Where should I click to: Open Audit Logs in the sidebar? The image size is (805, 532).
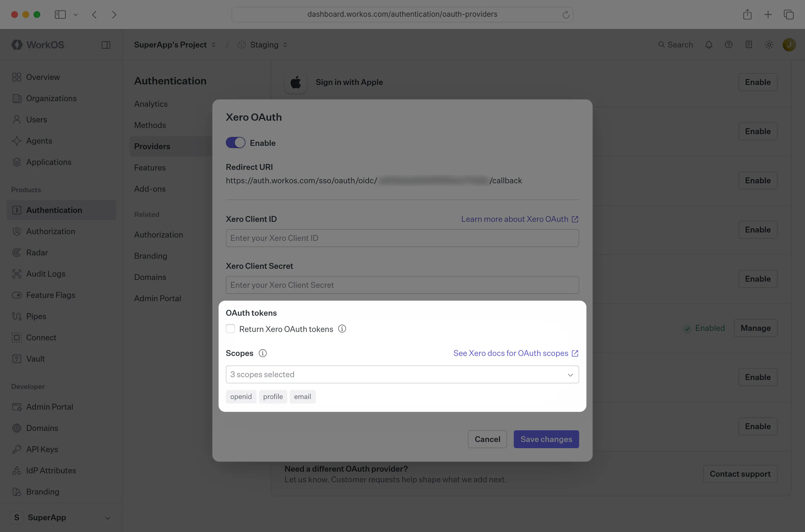click(x=61, y=274)
